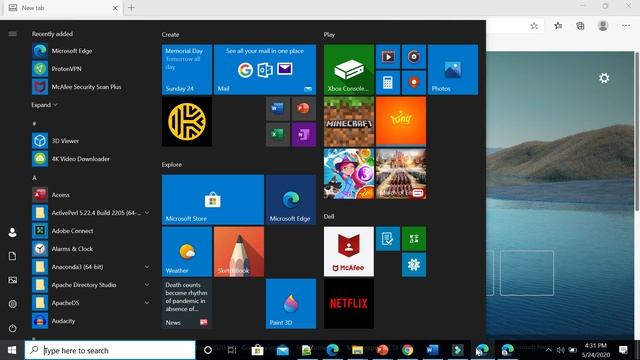Open the user account icon in Start sidebar

[12, 232]
